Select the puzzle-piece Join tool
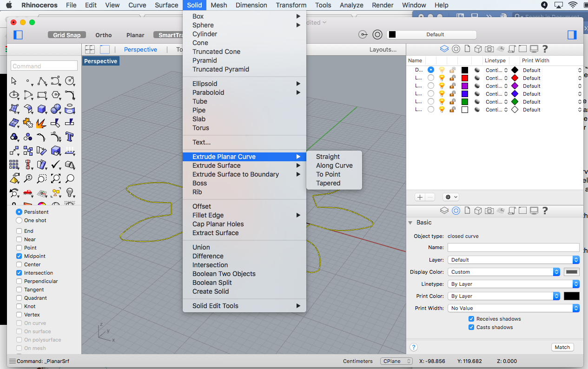 (28, 123)
